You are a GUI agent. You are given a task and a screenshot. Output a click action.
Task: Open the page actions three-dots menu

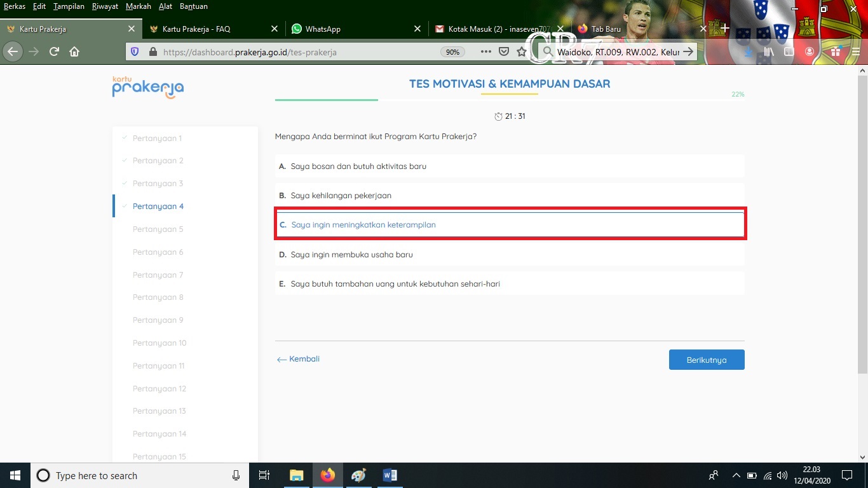(486, 52)
